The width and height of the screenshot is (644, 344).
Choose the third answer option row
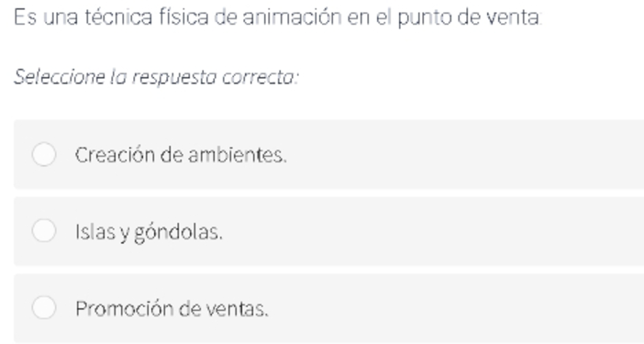point(329,308)
